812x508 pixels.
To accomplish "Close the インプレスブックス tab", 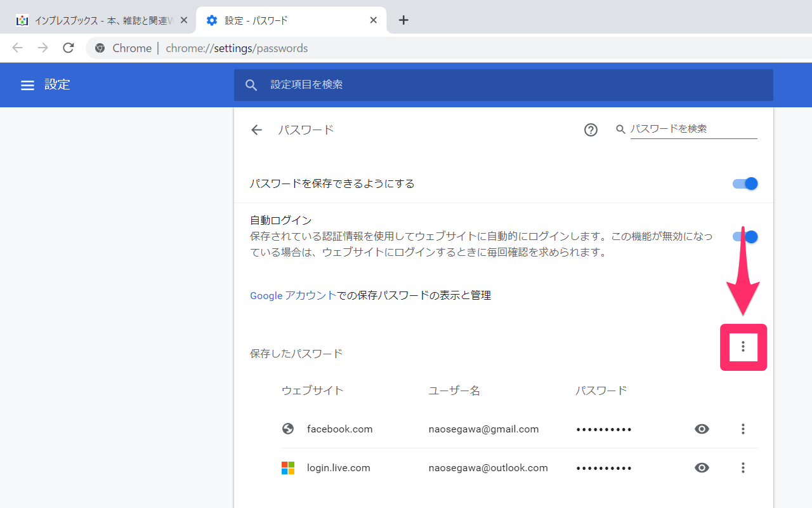I will click(184, 20).
